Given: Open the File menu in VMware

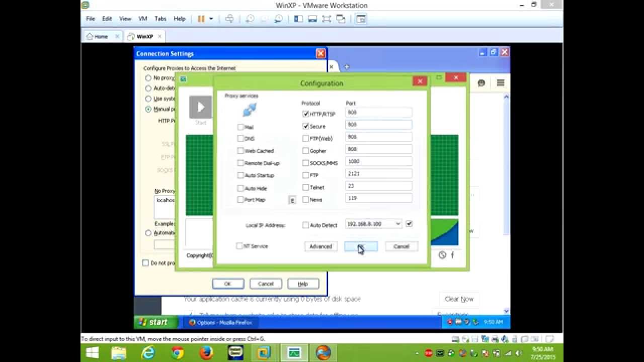Looking at the screenshot, I should [91, 19].
